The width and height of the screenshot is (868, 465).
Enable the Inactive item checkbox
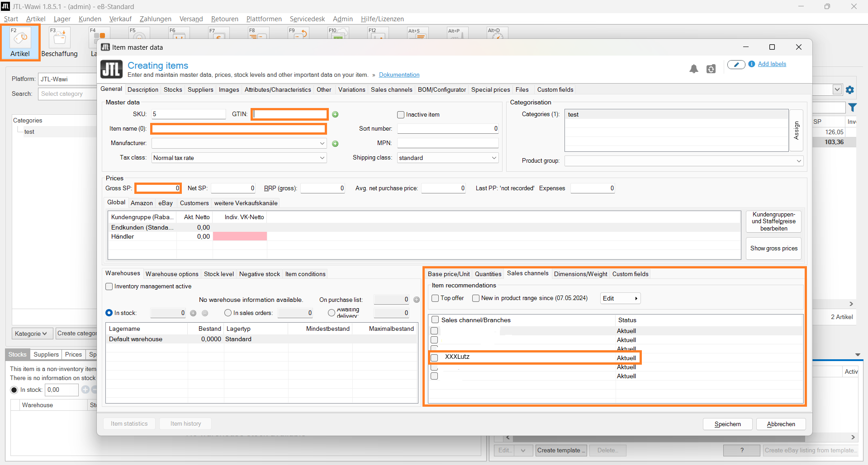click(x=401, y=115)
